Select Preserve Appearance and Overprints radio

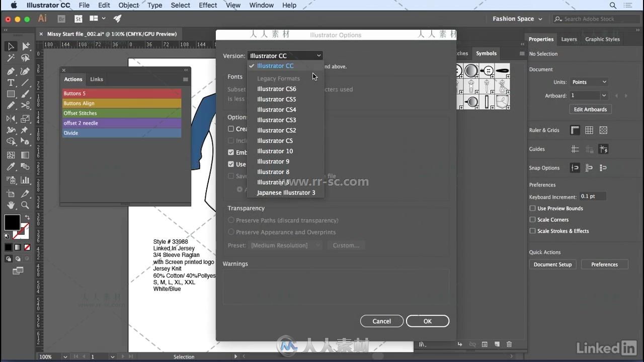click(x=231, y=232)
